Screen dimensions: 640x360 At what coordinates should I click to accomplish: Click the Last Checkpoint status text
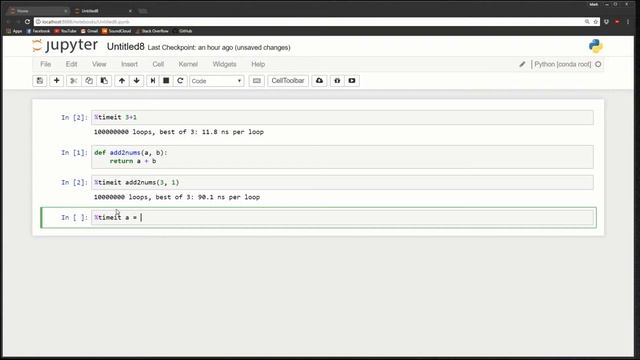click(219, 47)
